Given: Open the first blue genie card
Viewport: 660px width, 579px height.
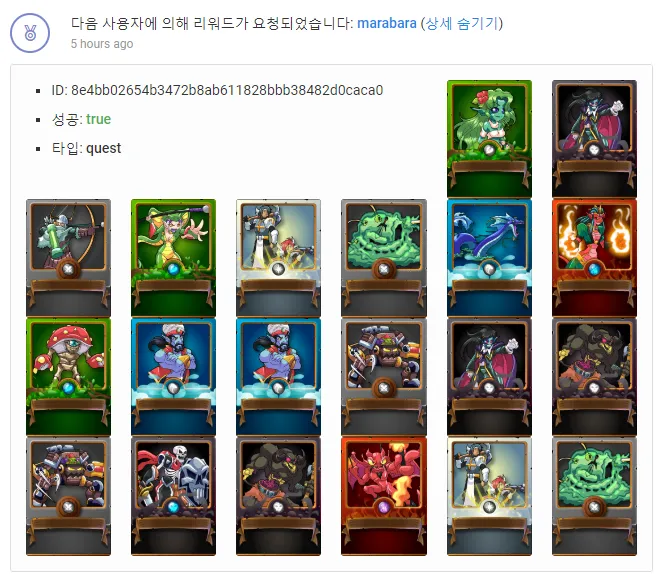Looking at the screenshot, I should pos(173,377).
